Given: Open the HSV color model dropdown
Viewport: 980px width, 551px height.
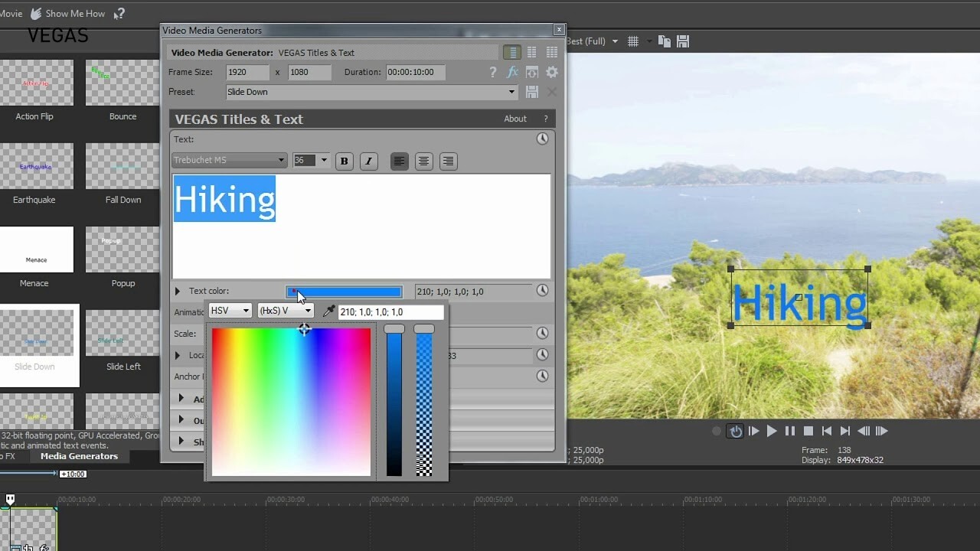Looking at the screenshot, I should (230, 311).
